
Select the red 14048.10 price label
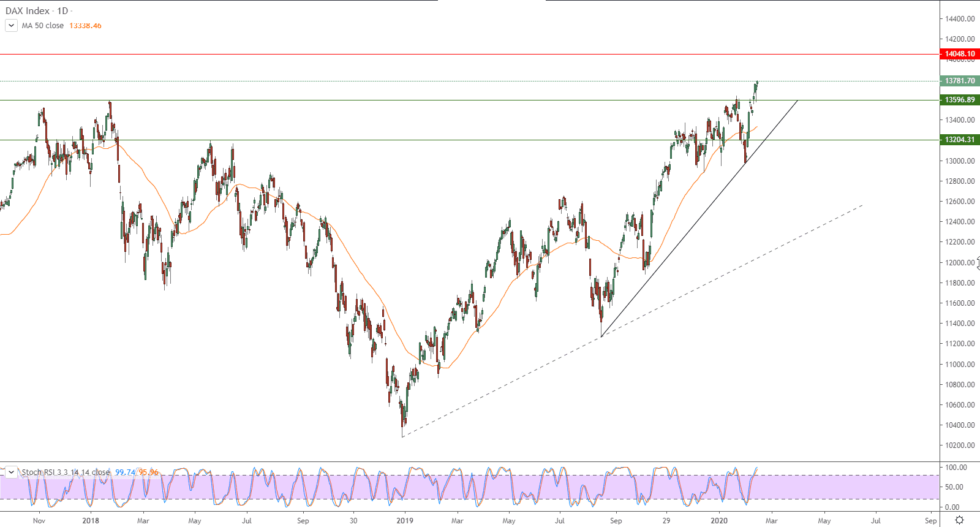click(960, 54)
